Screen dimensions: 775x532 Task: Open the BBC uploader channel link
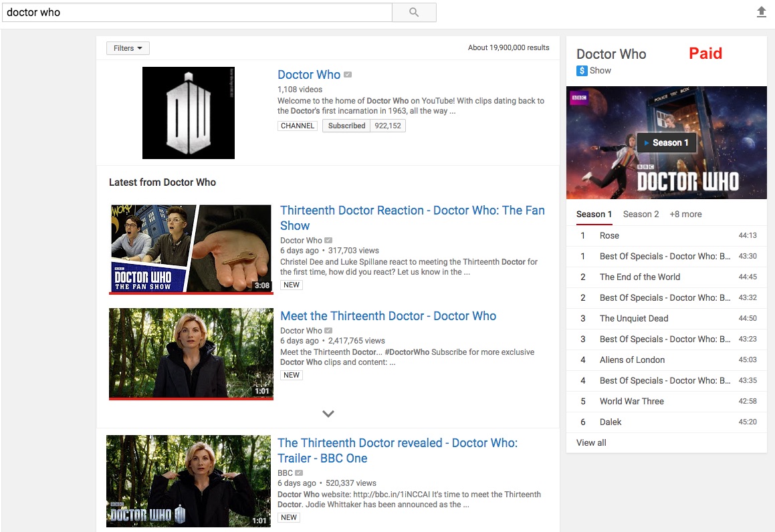pyautogui.click(x=285, y=473)
